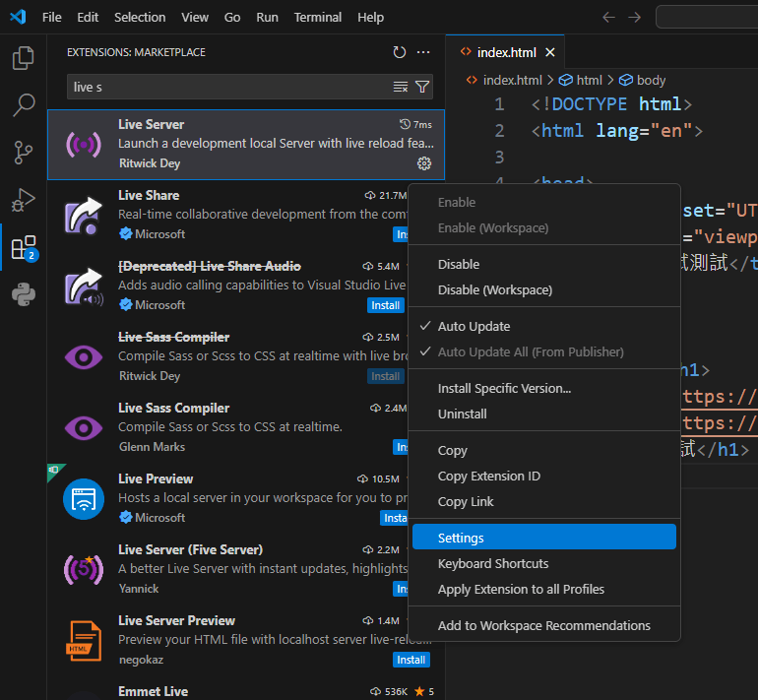Image resolution: width=758 pixels, height=700 pixels.
Task: Open the Help menu
Action: (370, 18)
